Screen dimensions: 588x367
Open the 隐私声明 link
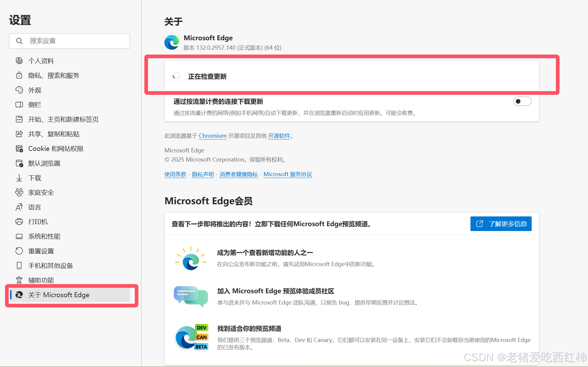203,174
